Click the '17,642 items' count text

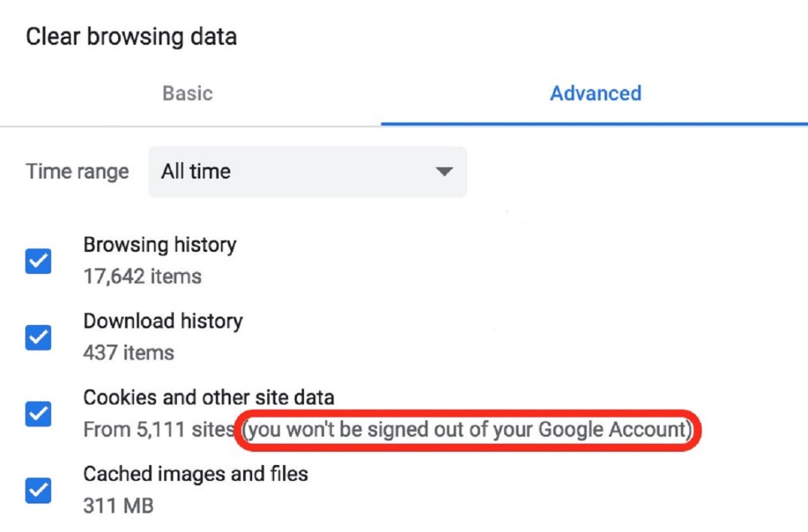pyautogui.click(x=142, y=277)
